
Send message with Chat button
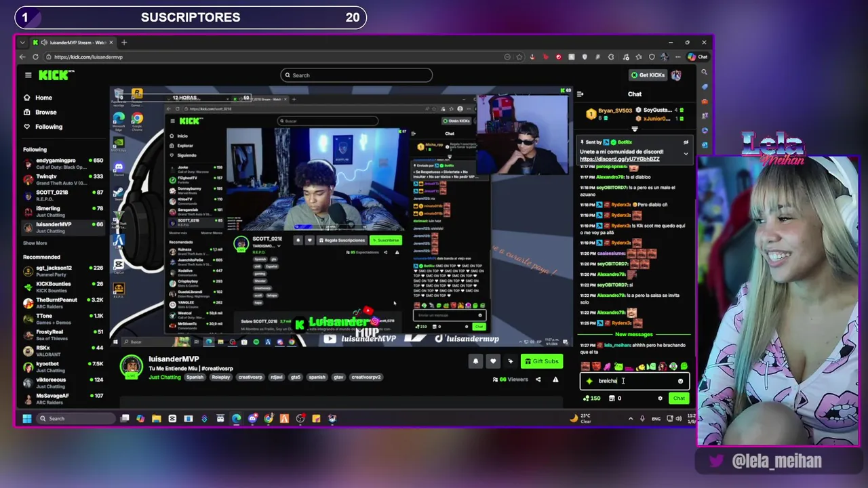(x=679, y=399)
